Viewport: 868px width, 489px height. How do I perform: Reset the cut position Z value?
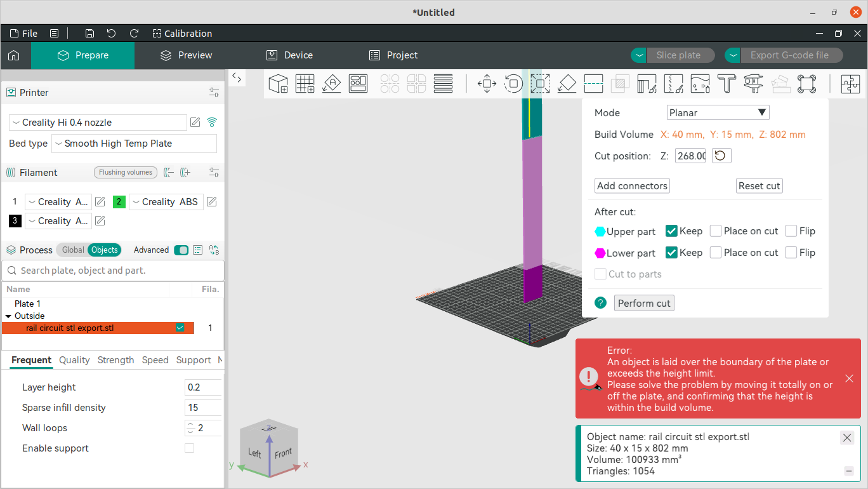point(722,156)
